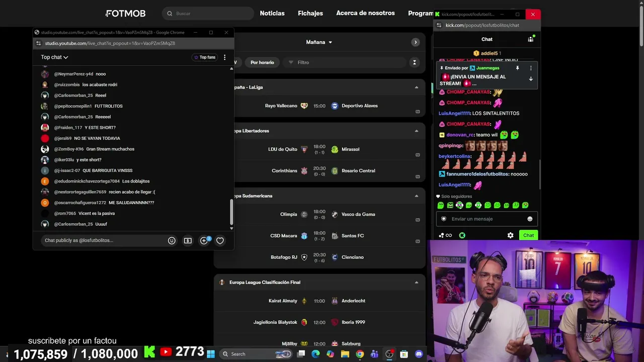Open Microsoft Edge from taskbar
The width and height of the screenshot is (644, 362).
coord(315,354)
